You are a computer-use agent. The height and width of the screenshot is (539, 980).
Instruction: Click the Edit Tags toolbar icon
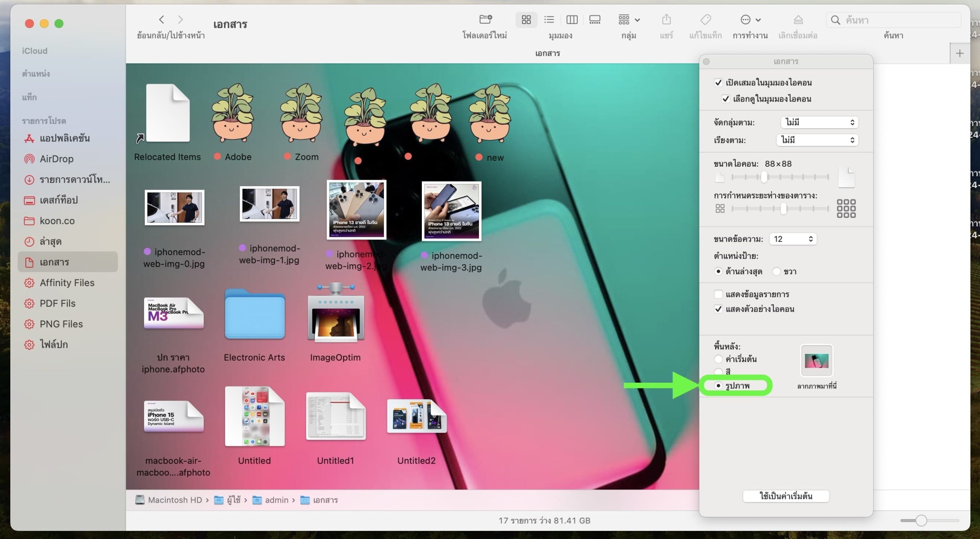click(705, 20)
